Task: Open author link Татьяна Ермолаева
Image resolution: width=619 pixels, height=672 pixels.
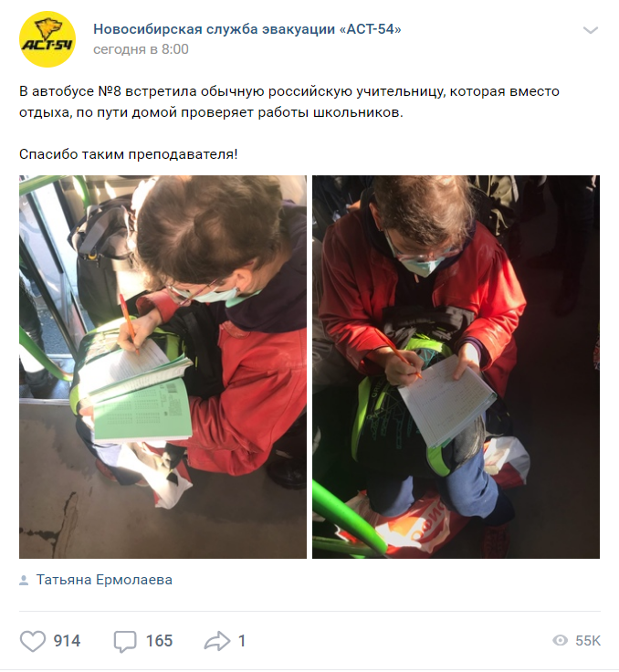Action: (x=104, y=580)
